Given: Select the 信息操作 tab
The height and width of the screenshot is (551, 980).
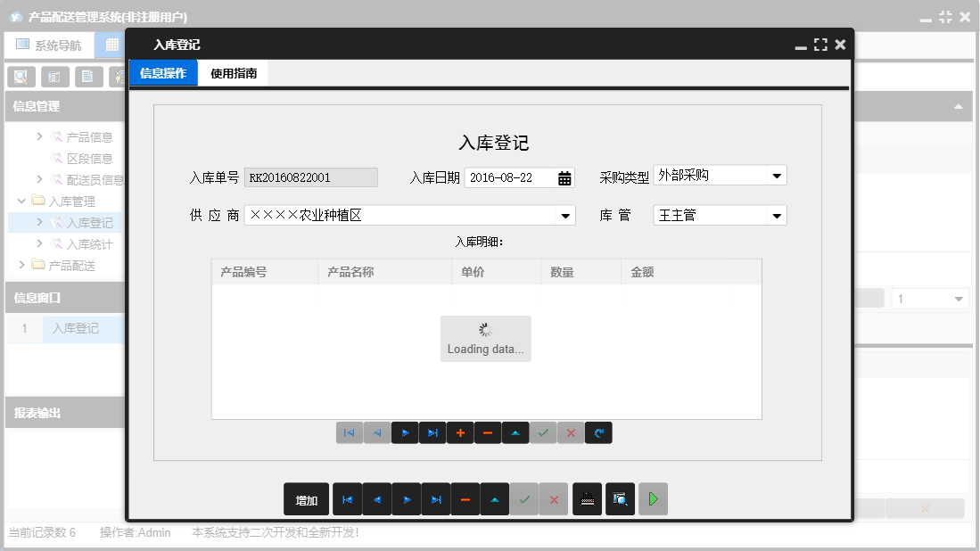Looking at the screenshot, I should 162,73.
